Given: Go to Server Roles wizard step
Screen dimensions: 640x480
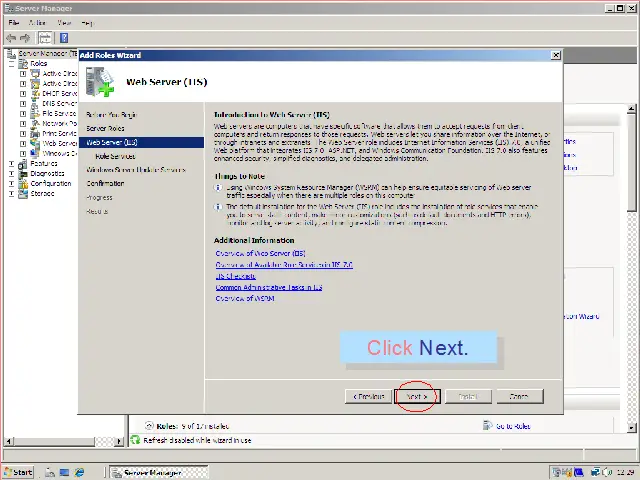Looking at the screenshot, I should click(x=105, y=128).
